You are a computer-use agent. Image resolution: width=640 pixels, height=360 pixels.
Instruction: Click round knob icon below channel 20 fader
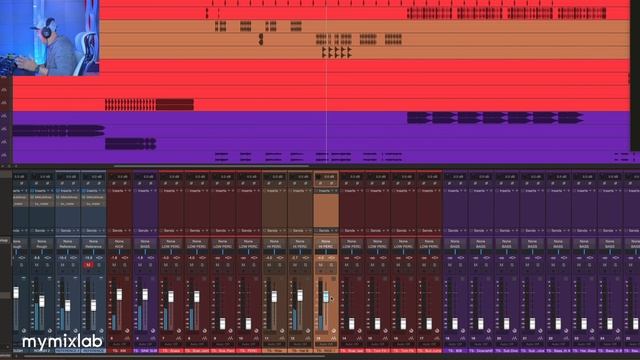coord(514,331)
